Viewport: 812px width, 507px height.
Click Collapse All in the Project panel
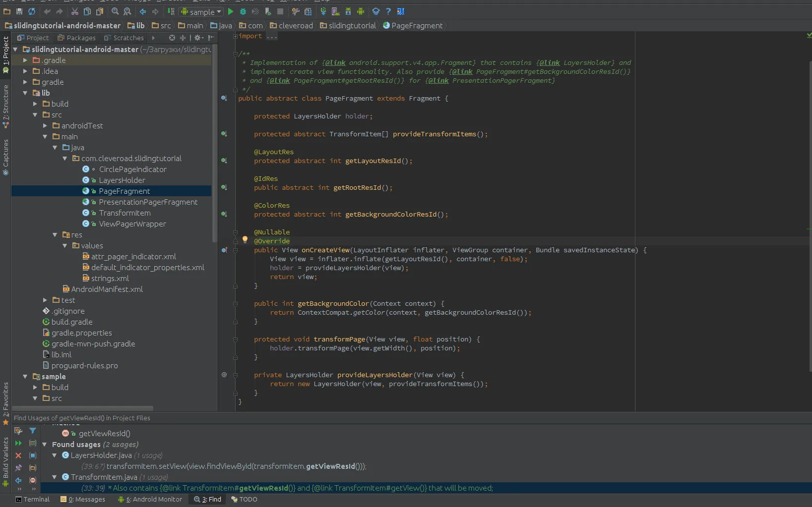183,38
